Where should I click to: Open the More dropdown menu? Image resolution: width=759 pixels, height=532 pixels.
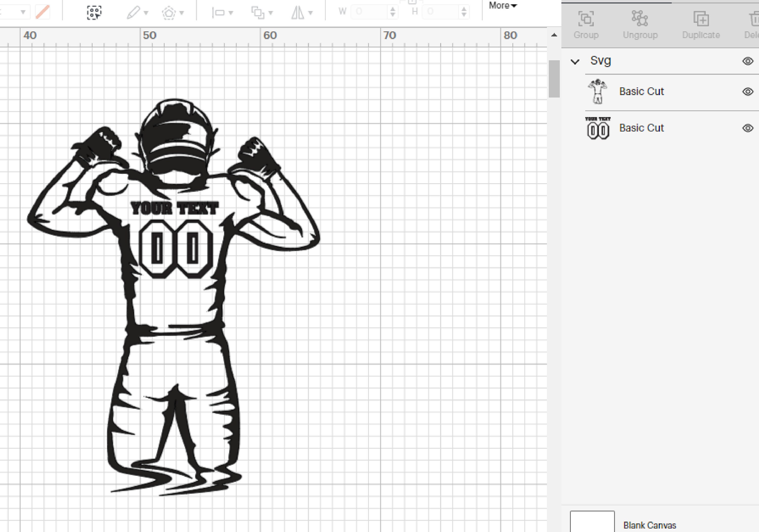(x=502, y=5)
